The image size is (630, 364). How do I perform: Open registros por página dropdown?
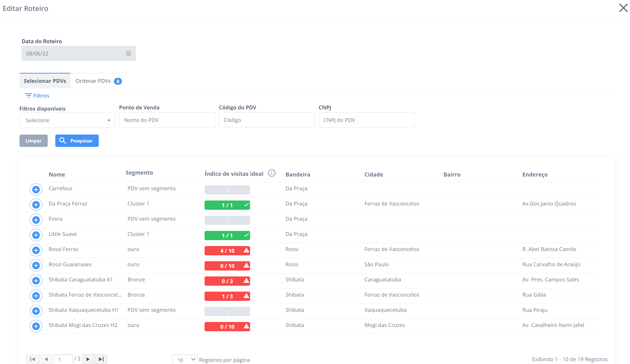(185, 360)
